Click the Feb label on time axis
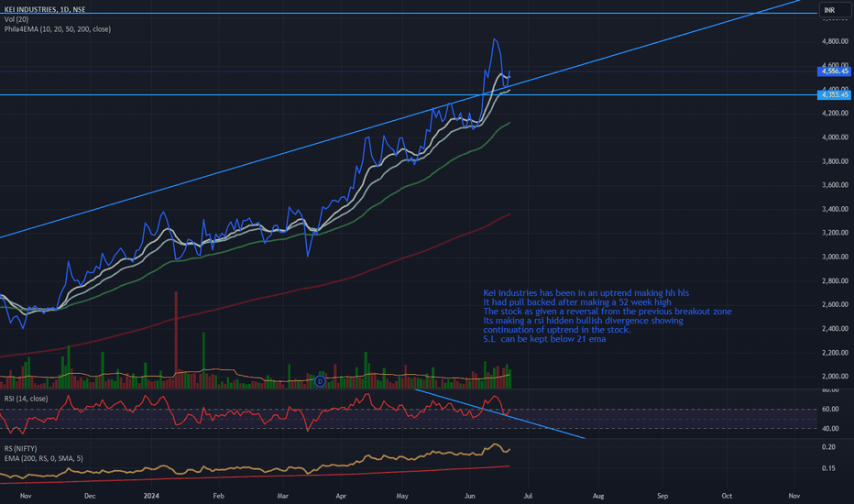 [218, 496]
